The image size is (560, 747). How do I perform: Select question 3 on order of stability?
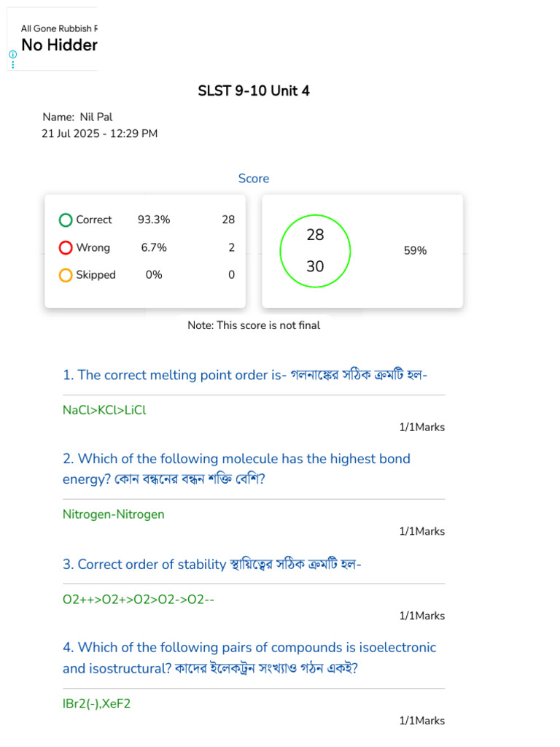(x=212, y=564)
